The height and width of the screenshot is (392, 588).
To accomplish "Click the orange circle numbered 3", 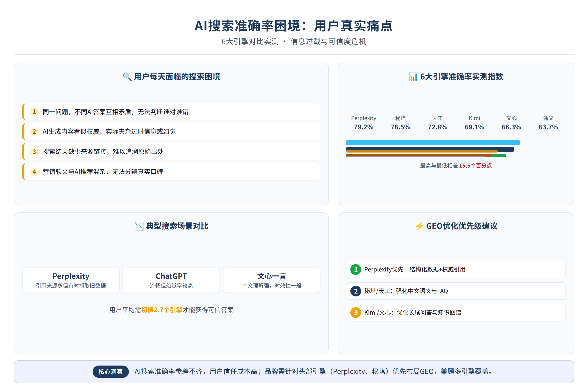I will (356, 313).
